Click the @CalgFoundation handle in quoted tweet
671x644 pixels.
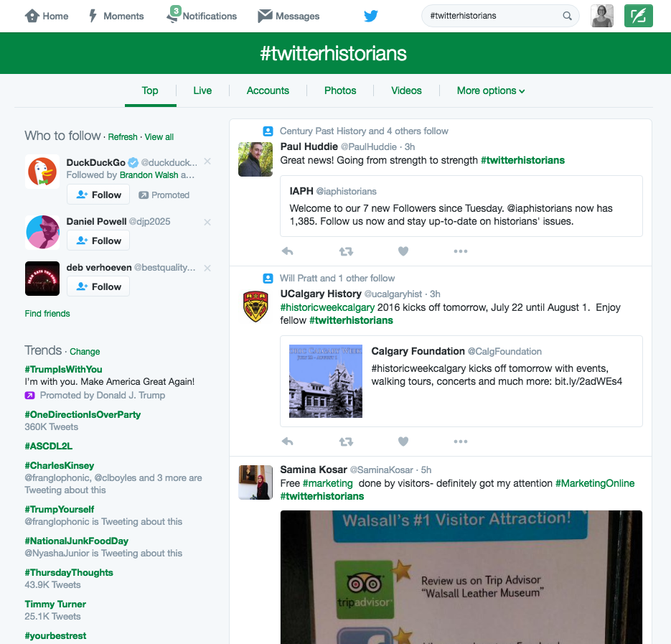(x=505, y=352)
